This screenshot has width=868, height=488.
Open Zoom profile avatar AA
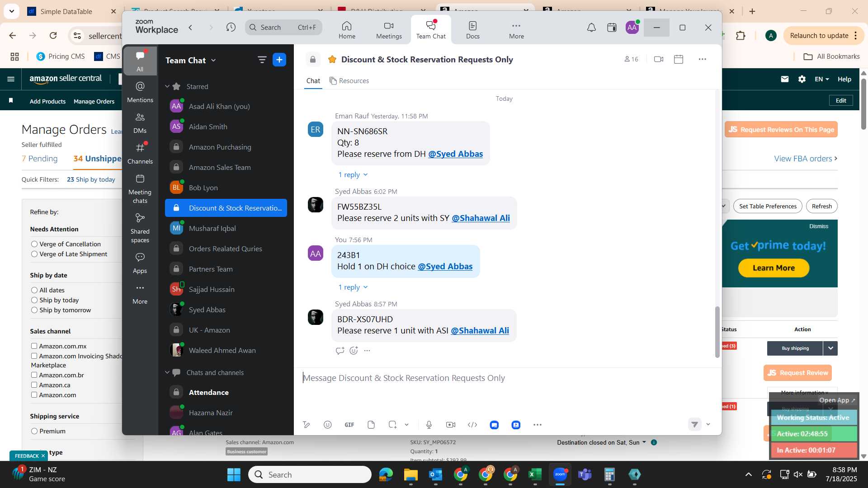[x=632, y=28]
